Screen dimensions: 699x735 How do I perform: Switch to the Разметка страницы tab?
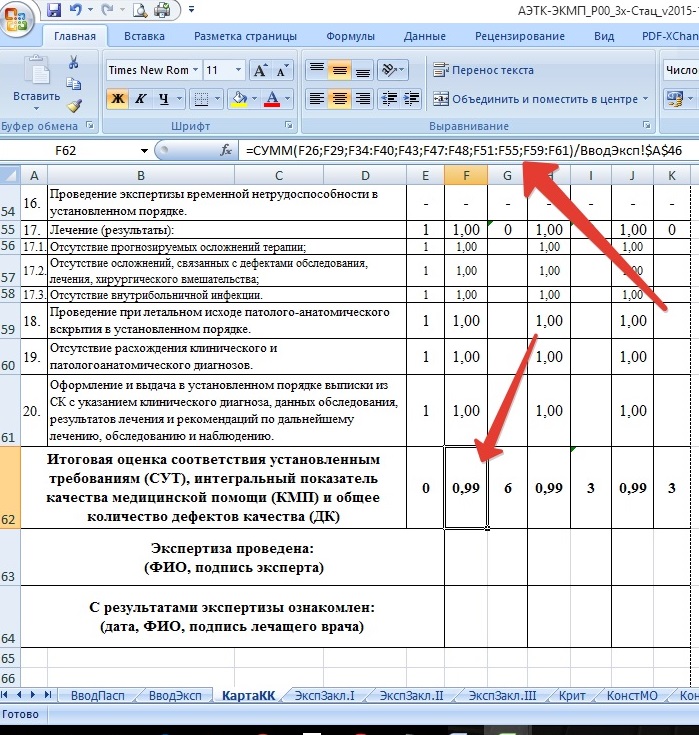coord(245,36)
